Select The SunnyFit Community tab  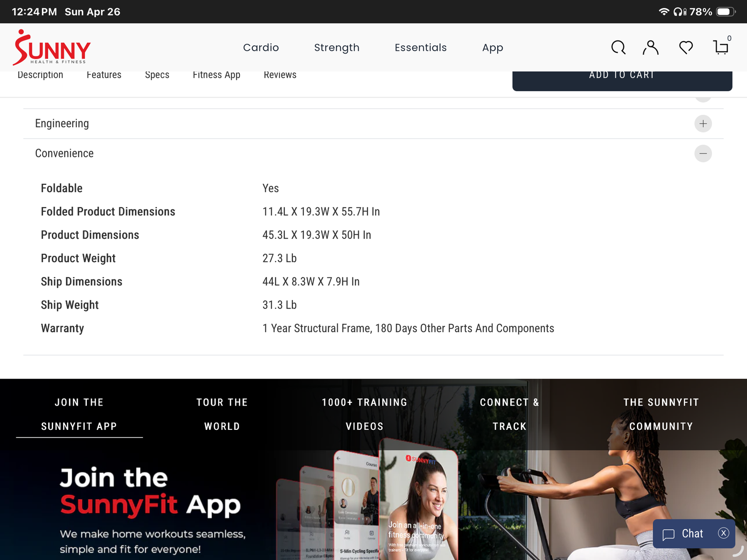pyautogui.click(x=661, y=414)
